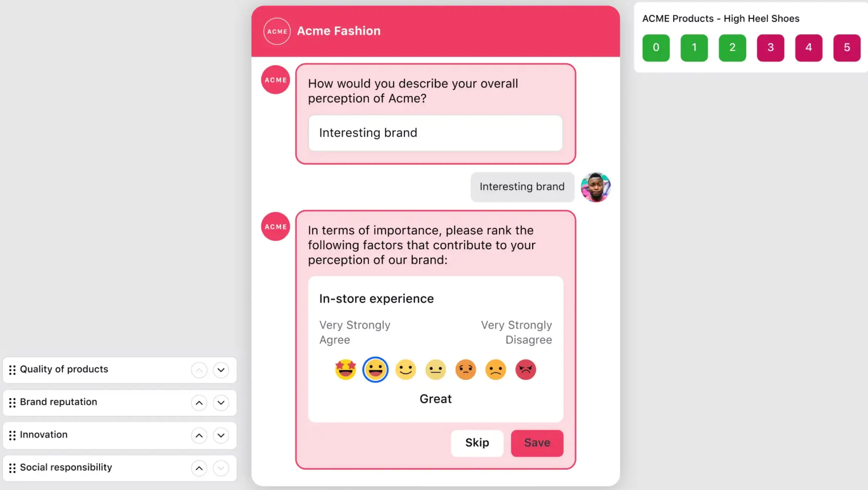Click the ACME avatar beside perception question
868x490 pixels.
(x=276, y=80)
